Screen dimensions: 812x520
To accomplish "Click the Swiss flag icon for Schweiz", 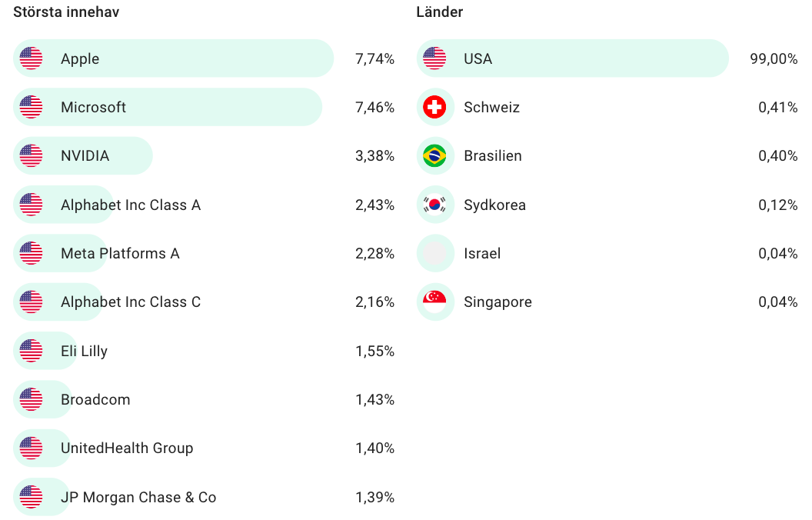I will [434, 108].
